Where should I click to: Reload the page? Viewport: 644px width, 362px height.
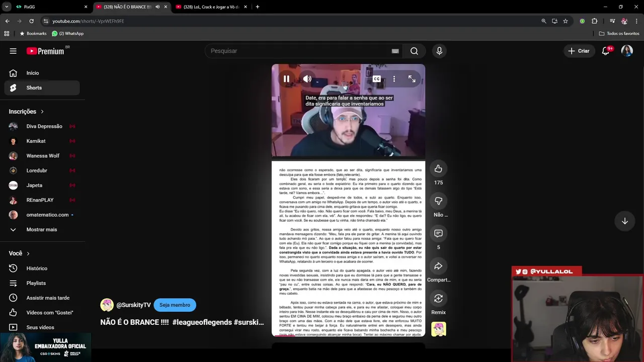click(31, 21)
